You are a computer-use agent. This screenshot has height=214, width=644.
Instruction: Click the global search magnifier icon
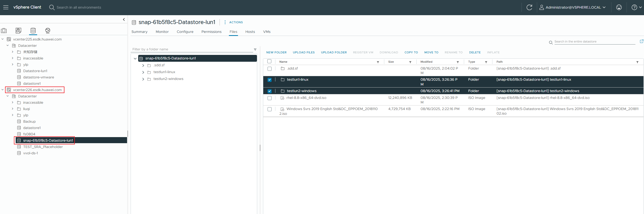tap(52, 7)
